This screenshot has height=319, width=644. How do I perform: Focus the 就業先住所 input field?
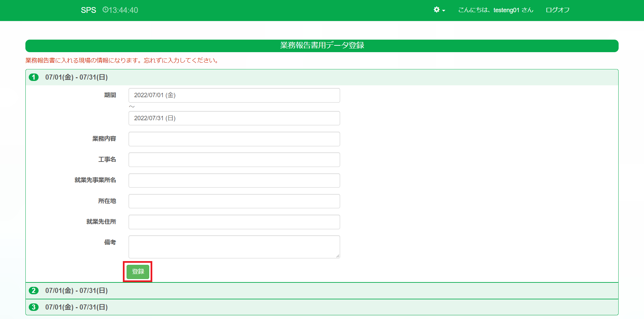pyautogui.click(x=234, y=222)
